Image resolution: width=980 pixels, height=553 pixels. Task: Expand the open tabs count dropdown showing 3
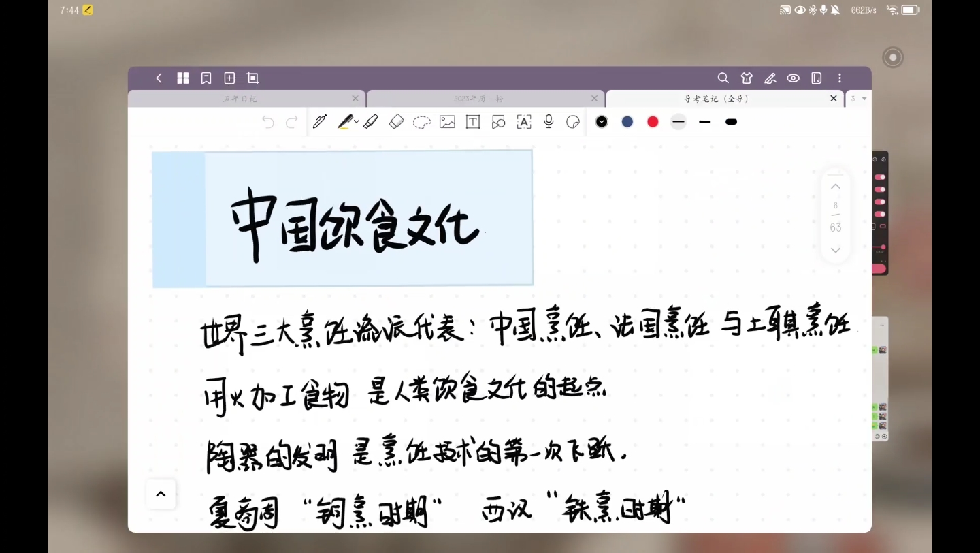pyautogui.click(x=859, y=99)
